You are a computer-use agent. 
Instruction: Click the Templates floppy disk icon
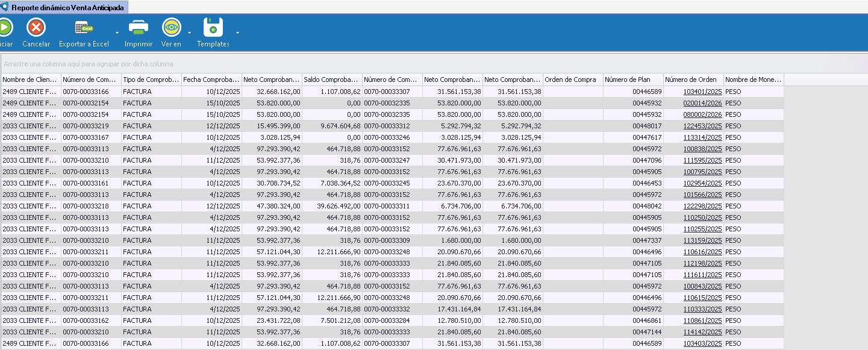coord(213,28)
